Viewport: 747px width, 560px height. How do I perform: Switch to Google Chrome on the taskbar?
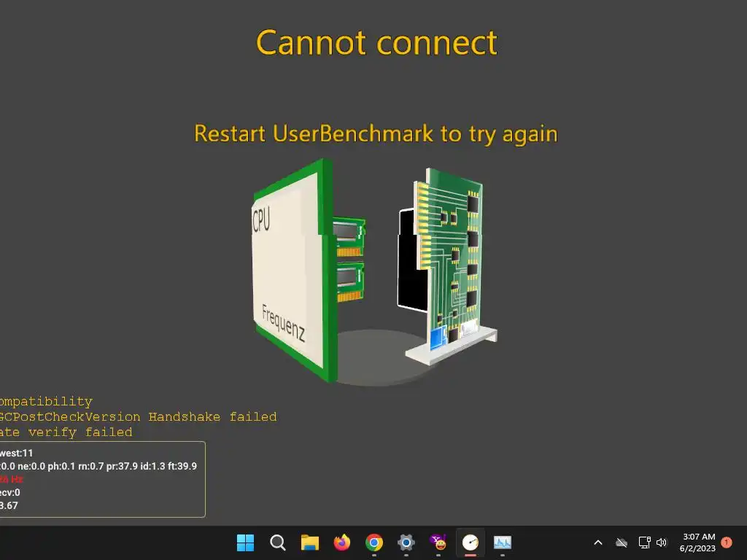(x=374, y=542)
